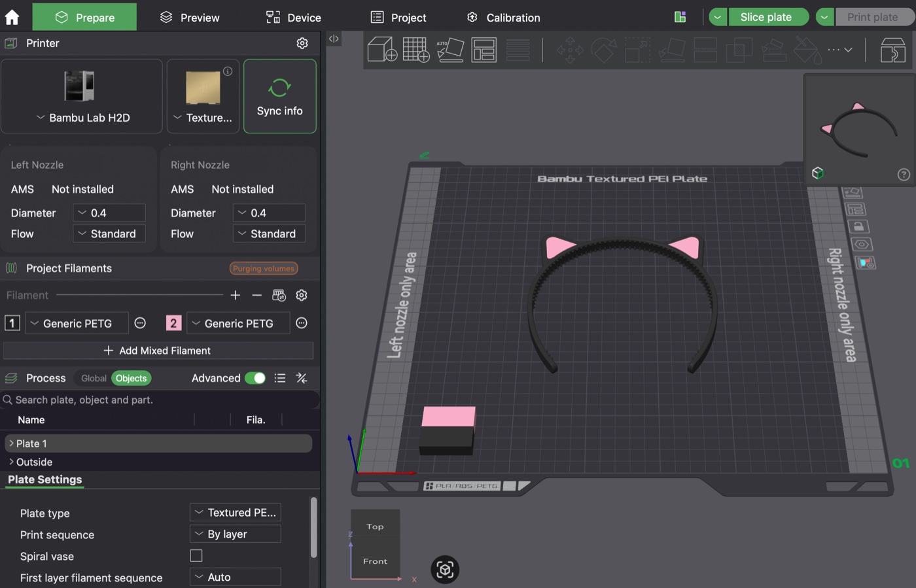Open the Print sequence dropdown

(x=236, y=534)
